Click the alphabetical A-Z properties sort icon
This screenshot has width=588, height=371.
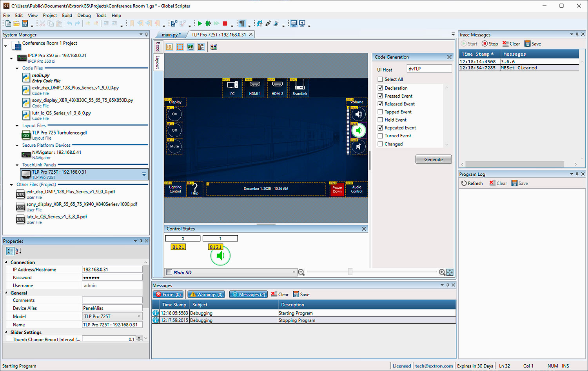pyautogui.click(x=18, y=251)
